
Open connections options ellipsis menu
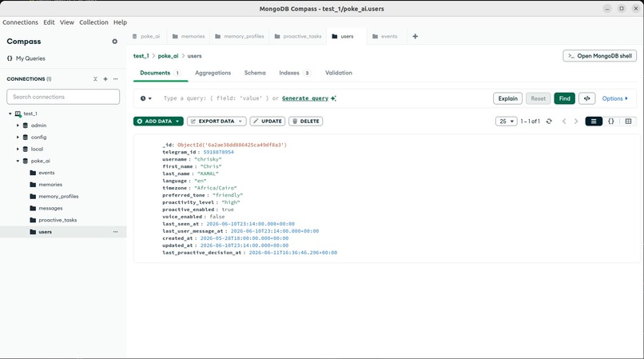115,79
